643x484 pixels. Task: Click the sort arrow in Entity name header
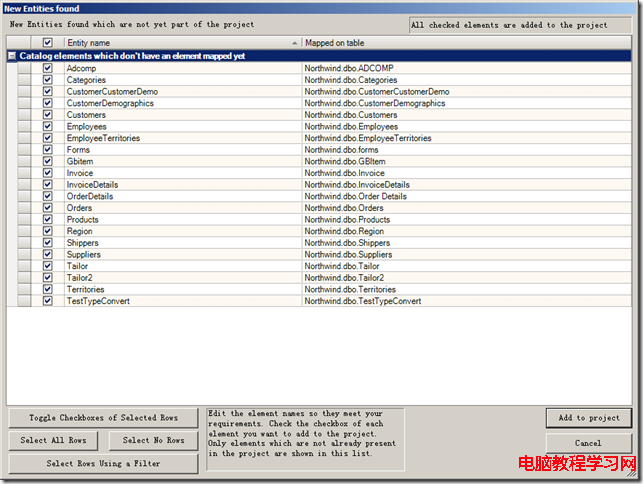pos(294,43)
